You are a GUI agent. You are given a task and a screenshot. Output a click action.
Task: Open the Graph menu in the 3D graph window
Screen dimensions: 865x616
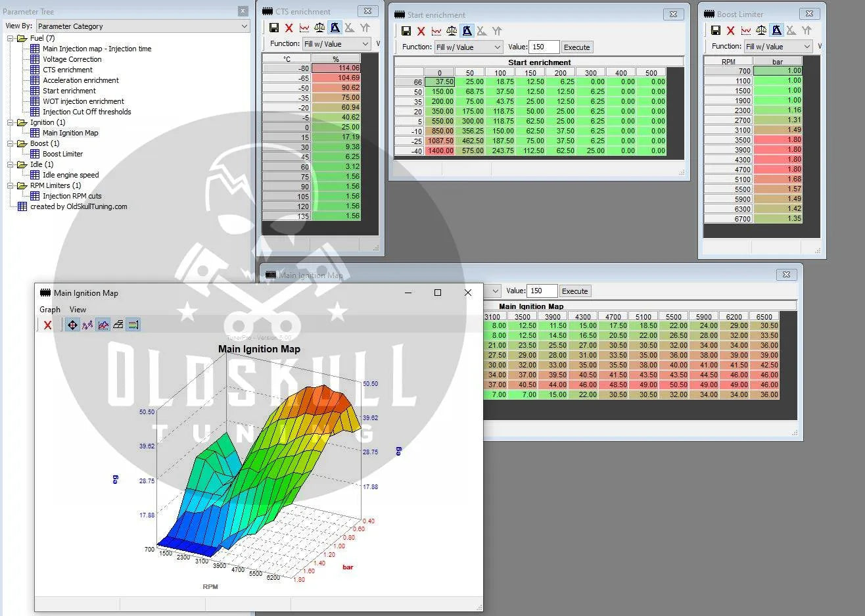click(50, 310)
